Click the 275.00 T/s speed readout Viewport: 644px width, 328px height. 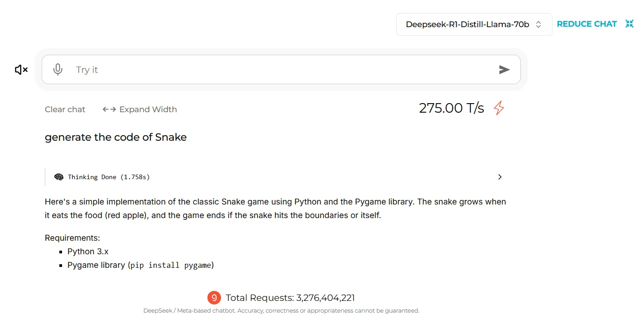pos(451,108)
